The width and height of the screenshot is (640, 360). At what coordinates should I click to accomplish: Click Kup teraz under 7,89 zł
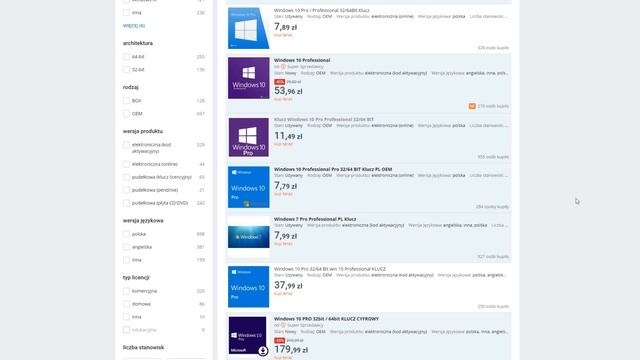283,35
